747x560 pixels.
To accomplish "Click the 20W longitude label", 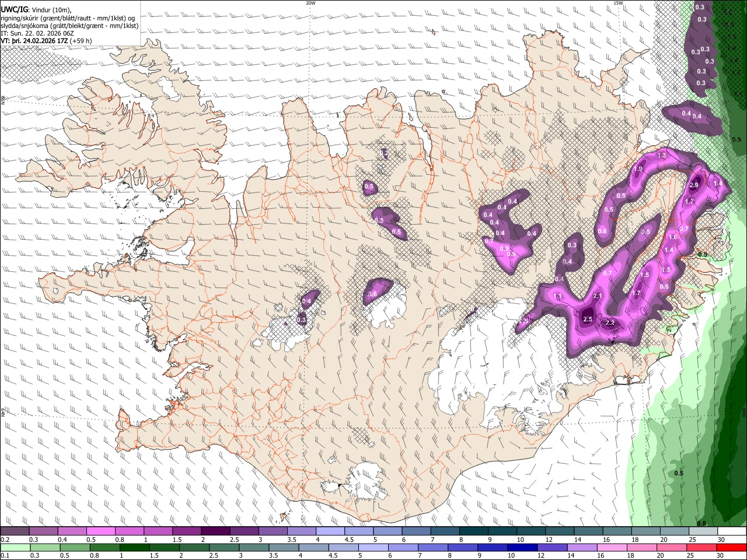I will [310, 2].
